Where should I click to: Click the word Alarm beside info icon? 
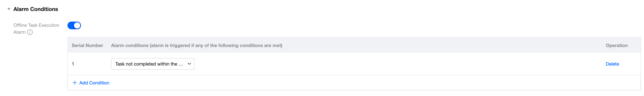(x=19, y=32)
